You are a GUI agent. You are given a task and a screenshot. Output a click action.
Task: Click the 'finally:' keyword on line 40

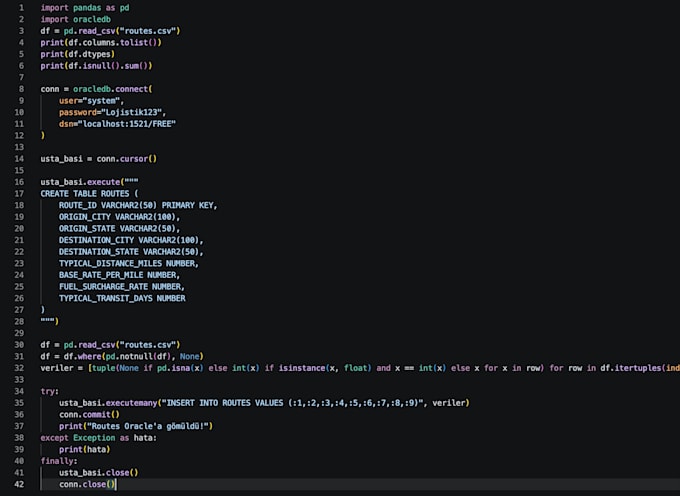(59, 461)
